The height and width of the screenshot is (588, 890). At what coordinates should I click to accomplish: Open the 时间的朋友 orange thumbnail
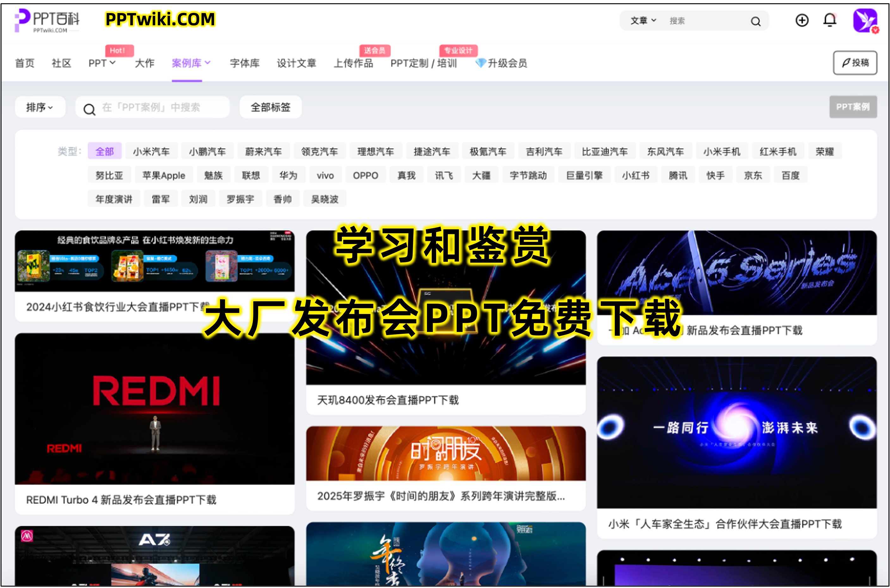[x=446, y=453]
